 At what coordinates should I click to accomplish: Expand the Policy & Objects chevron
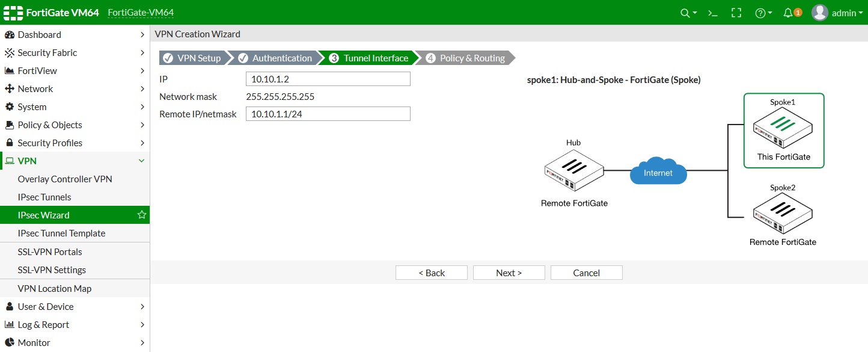pos(142,125)
